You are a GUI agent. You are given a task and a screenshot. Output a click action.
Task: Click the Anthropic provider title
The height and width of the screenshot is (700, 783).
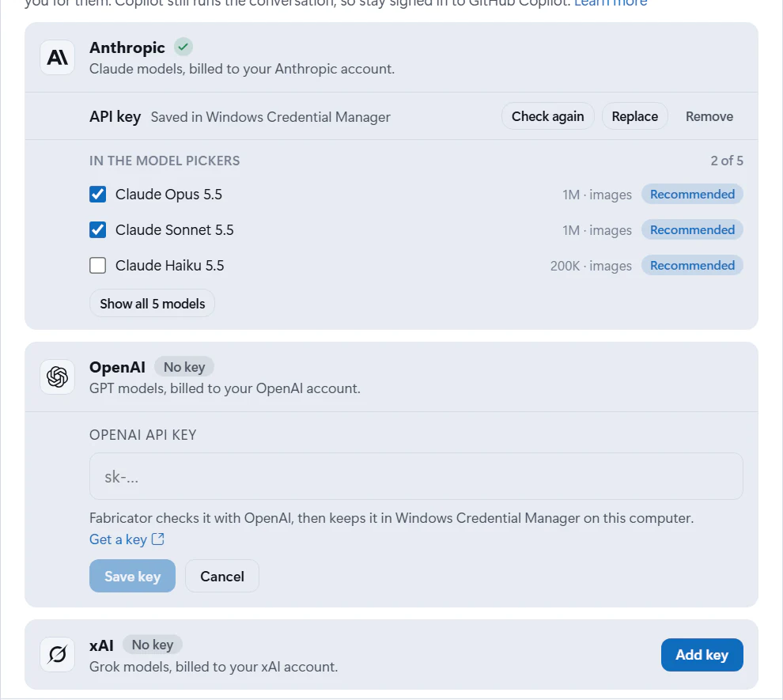pos(127,47)
